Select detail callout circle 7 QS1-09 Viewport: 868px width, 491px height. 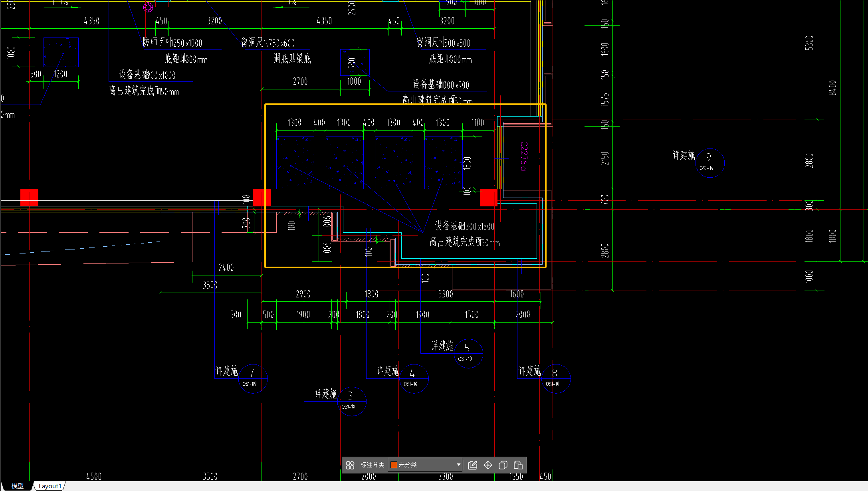[x=253, y=378]
